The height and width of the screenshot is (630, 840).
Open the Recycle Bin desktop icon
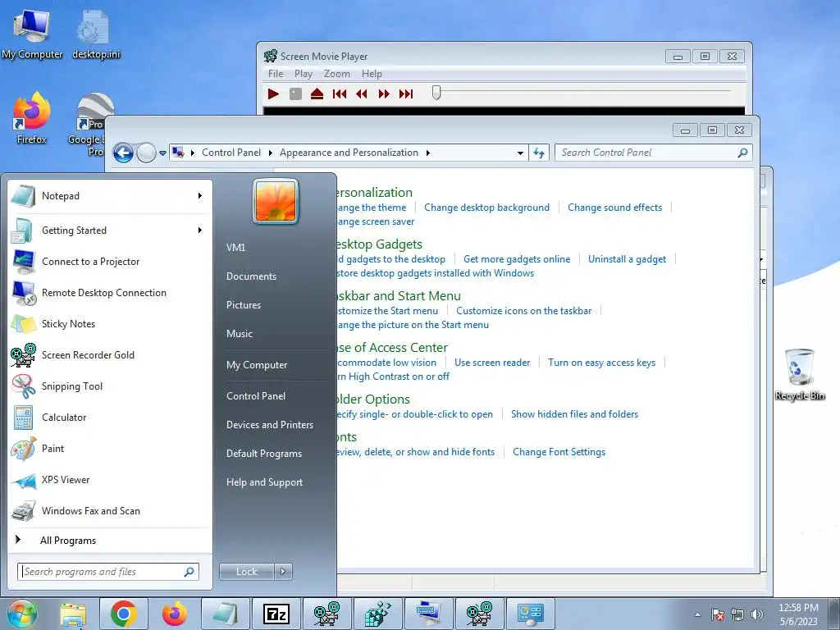(x=799, y=374)
